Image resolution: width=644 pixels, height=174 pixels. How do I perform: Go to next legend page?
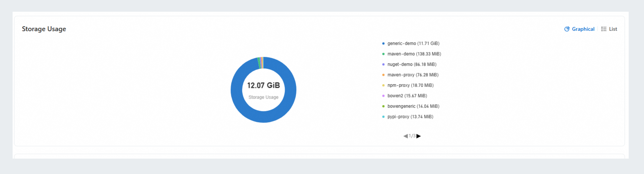tap(419, 136)
